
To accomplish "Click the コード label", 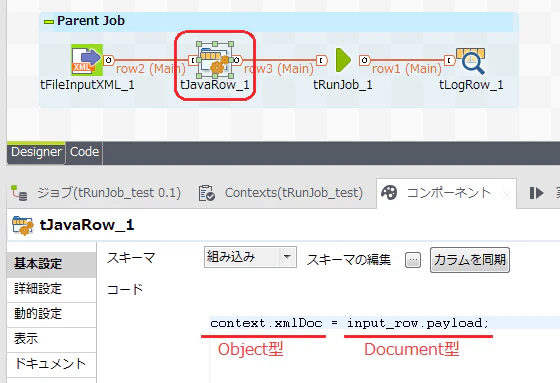I will 125,289.
